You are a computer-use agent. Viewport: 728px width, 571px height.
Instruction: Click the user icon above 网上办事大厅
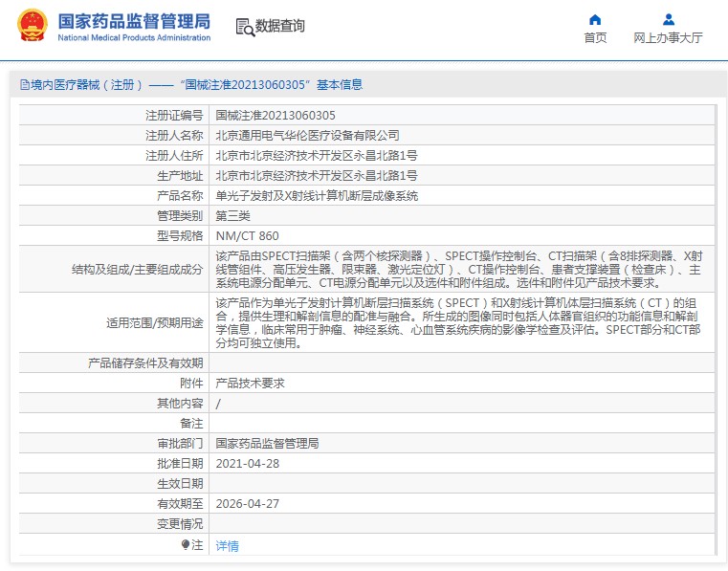click(x=668, y=19)
